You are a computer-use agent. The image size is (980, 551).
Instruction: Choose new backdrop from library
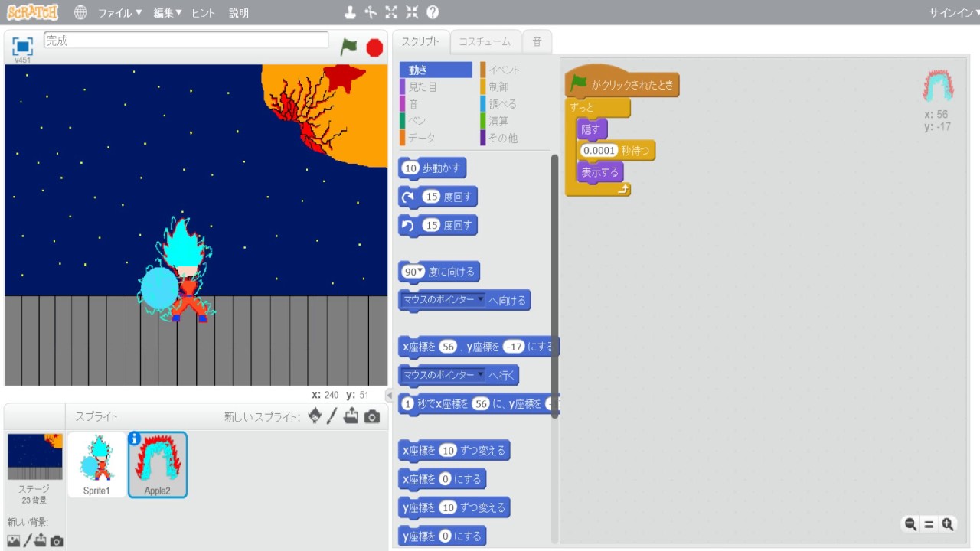tap(13, 541)
